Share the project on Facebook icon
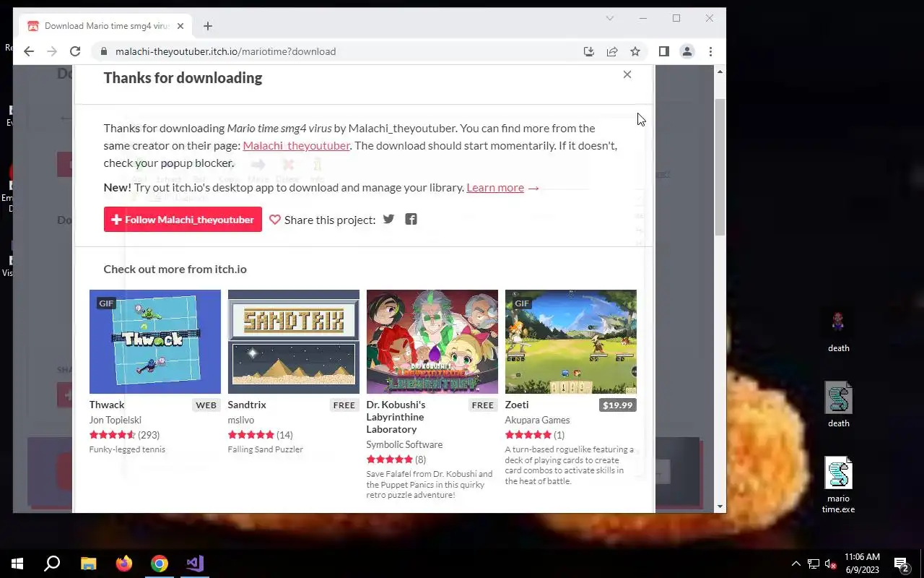 click(411, 219)
